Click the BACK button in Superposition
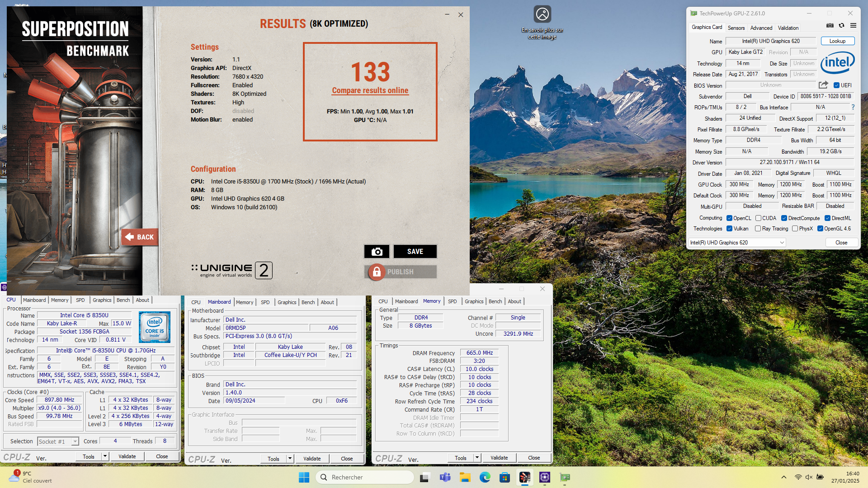Viewport: 868px width, 488px height. [140, 237]
